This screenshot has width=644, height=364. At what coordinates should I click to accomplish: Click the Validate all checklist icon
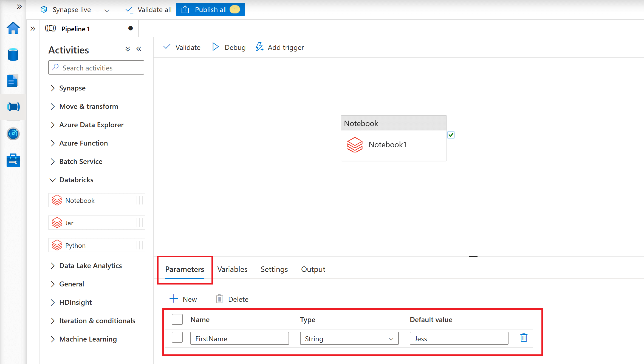pos(129,10)
